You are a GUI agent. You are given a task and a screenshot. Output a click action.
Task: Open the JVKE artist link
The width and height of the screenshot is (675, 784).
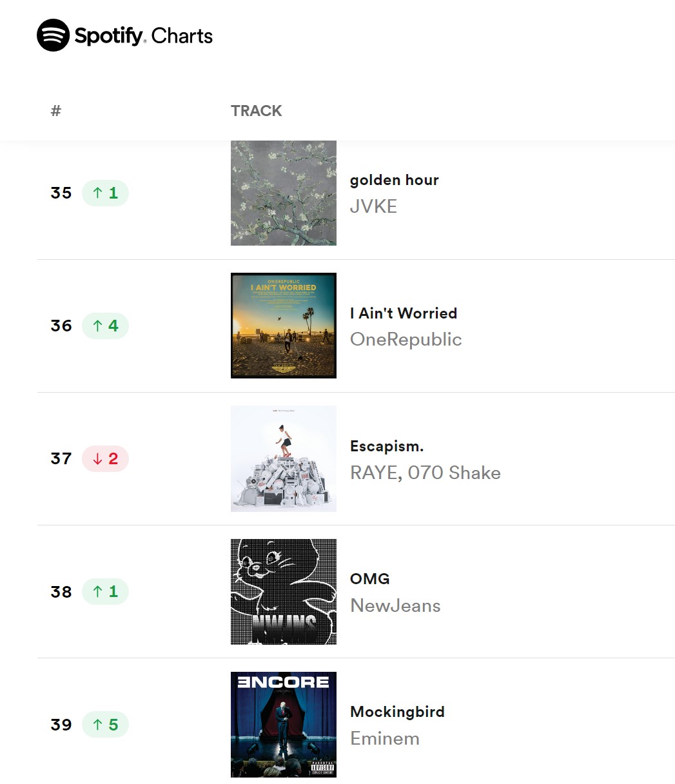click(x=373, y=207)
